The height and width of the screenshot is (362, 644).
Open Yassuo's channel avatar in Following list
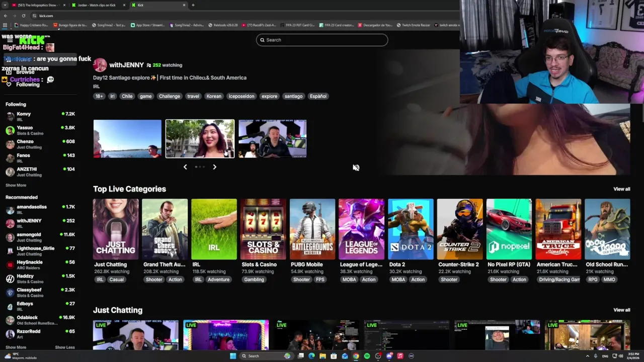10,130
